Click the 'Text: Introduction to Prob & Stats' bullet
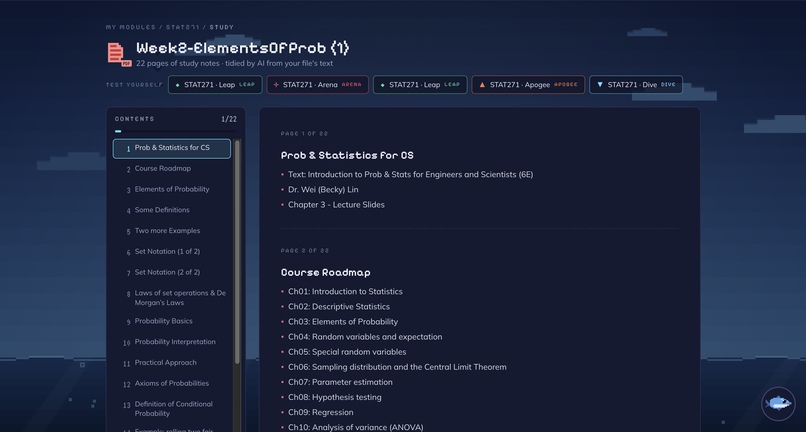Image resolution: width=806 pixels, height=432 pixels. (410, 175)
